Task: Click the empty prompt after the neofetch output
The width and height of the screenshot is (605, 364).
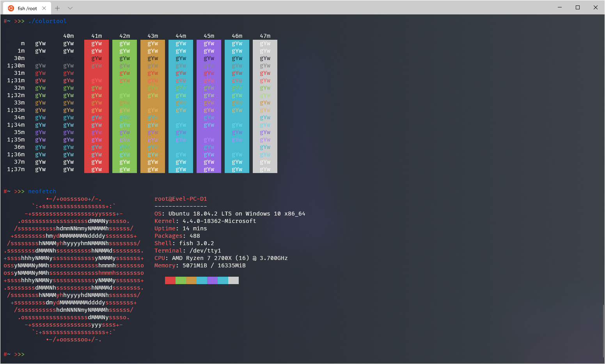Action: (x=14, y=354)
